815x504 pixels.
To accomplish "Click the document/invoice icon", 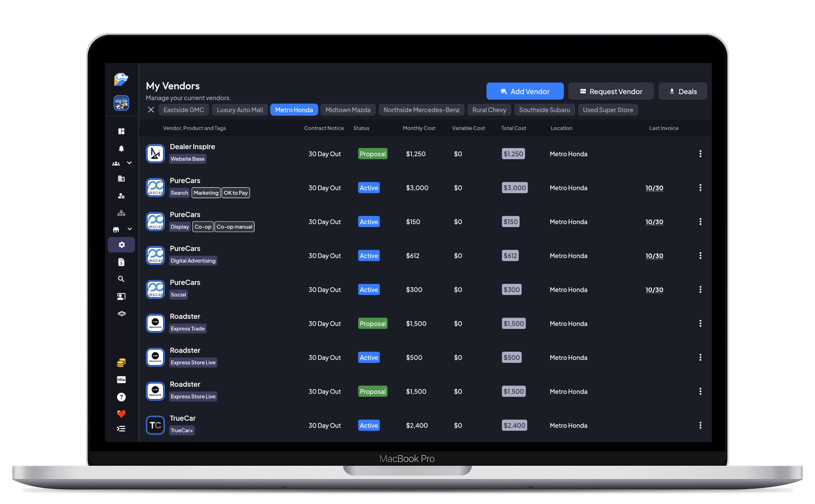I will (121, 263).
